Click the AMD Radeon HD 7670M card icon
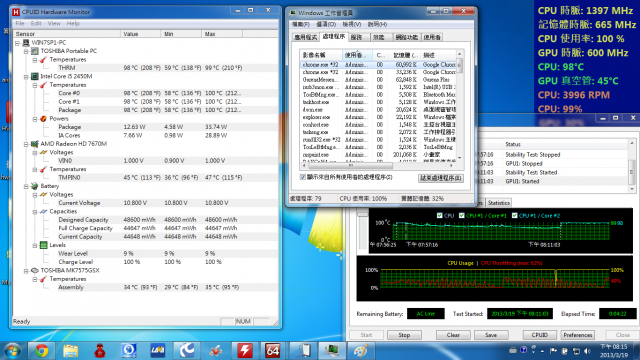This screenshot has height=360, width=640. click(35, 144)
